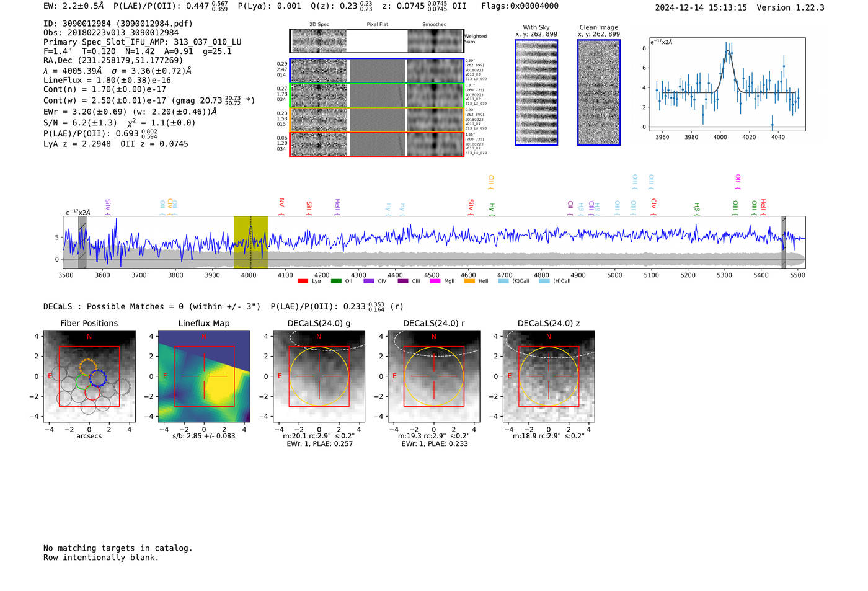
Task: Pick the magenta MgII legend swatch
Action: point(435,282)
